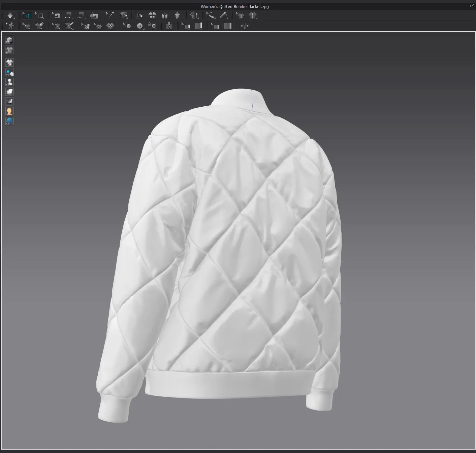Click Reset 2D Arrangement shirt pieces icon
Viewport: 476px width, 453px height.
coord(152,15)
